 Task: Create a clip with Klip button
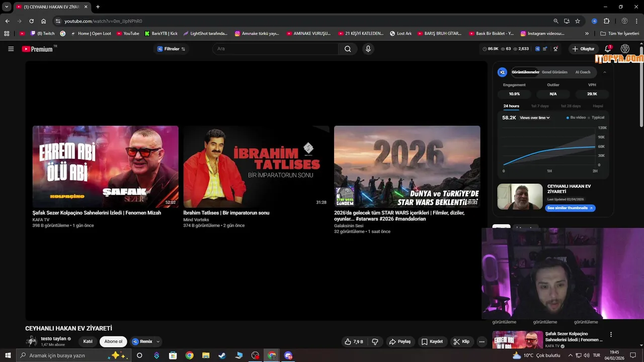461,341
